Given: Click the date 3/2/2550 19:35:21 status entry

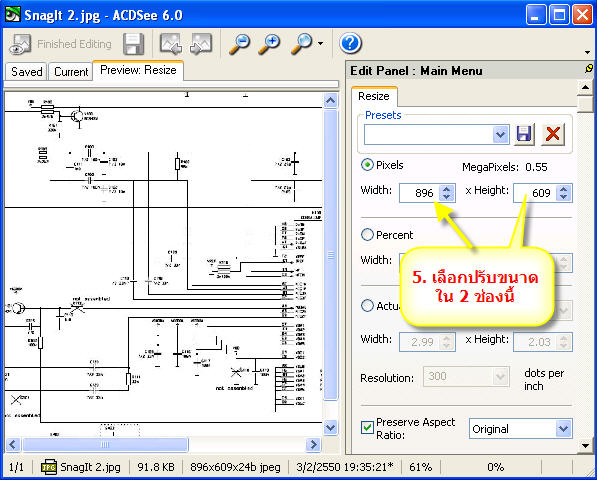Looking at the screenshot, I should [x=345, y=467].
